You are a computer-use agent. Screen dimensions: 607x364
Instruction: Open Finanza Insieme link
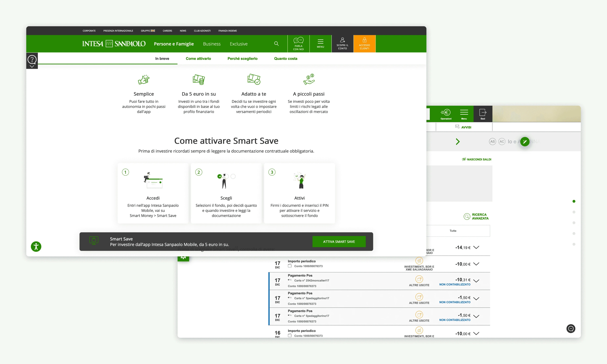coord(228,31)
